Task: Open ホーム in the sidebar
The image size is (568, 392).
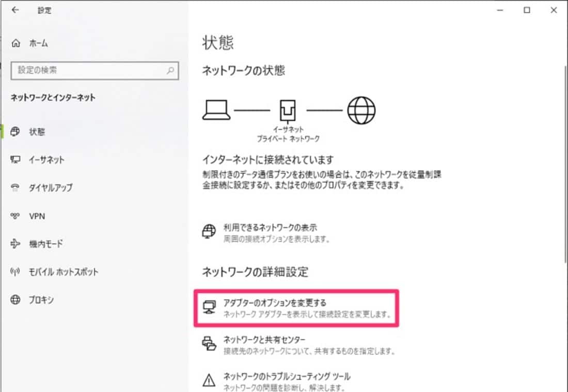Action: [38, 43]
